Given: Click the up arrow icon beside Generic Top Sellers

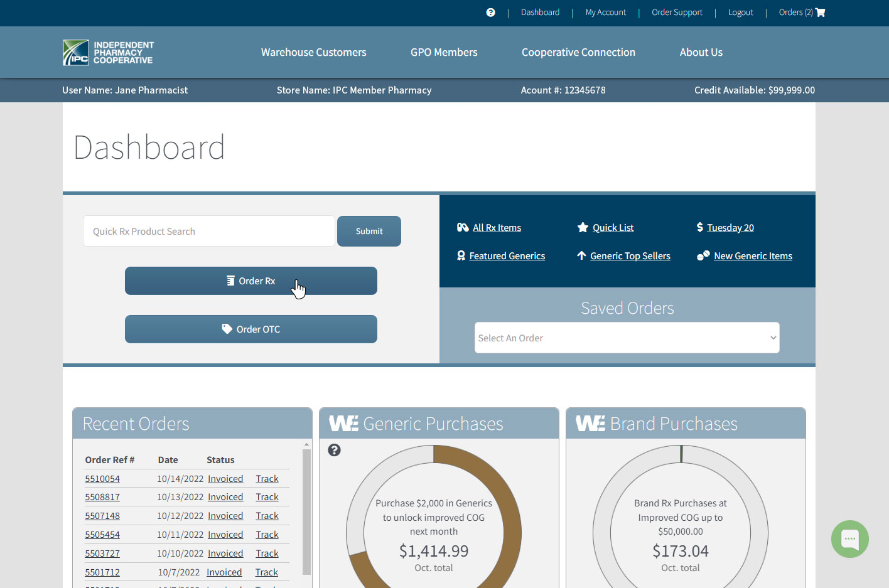Looking at the screenshot, I should pyautogui.click(x=581, y=255).
